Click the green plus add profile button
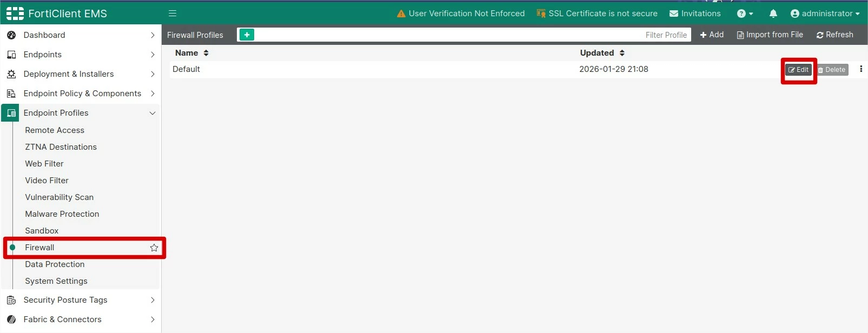Viewport: 868px width, 333px height. point(247,35)
